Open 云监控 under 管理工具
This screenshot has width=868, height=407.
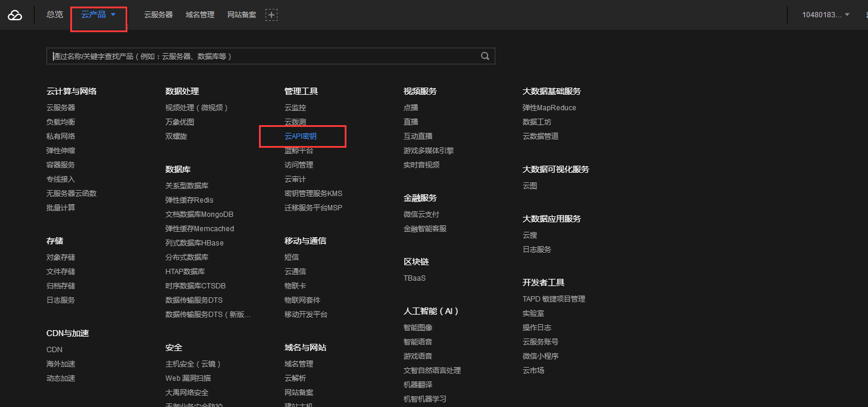pyautogui.click(x=295, y=107)
